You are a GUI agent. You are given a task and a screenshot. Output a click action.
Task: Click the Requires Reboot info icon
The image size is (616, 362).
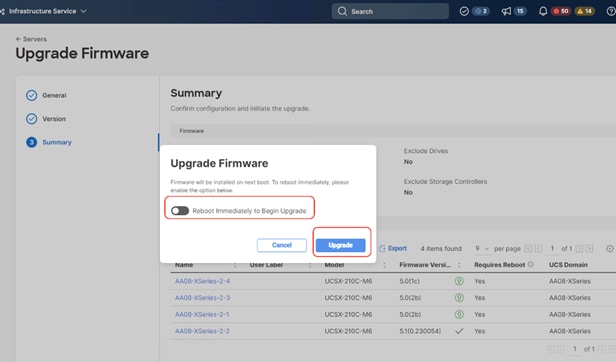pos(531,265)
